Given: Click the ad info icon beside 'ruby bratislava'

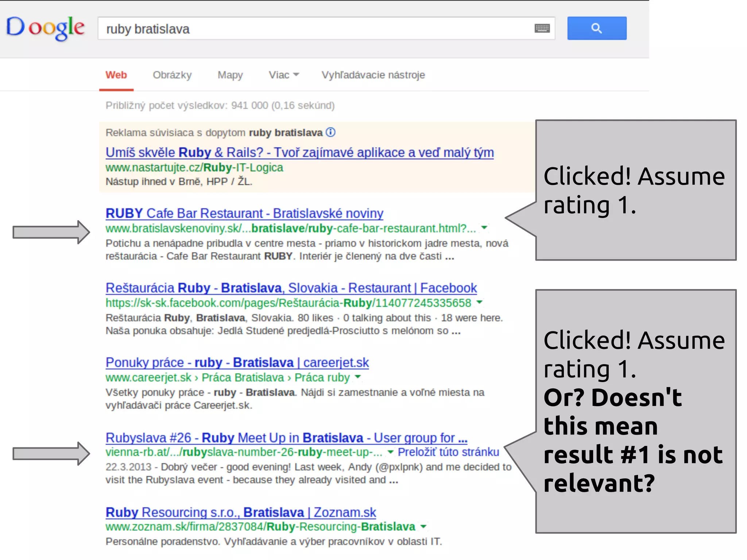Looking at the screenshot, I should pos(330,132).
